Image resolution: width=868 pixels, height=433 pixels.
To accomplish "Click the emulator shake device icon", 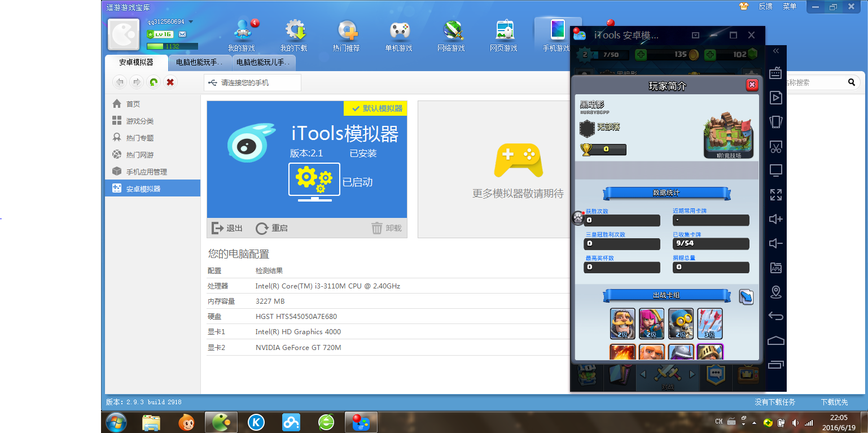I will (x=776, y=121).
